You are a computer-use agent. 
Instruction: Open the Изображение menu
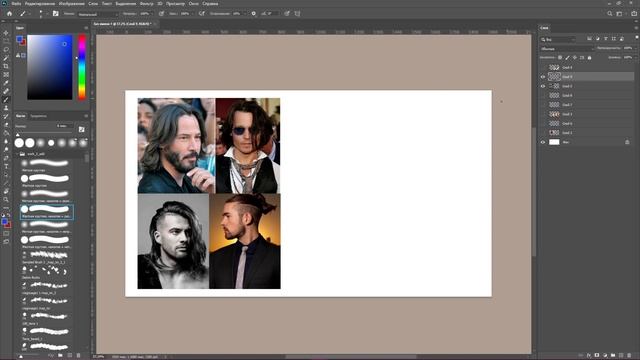pyautogui.click(x=71, y=3)
